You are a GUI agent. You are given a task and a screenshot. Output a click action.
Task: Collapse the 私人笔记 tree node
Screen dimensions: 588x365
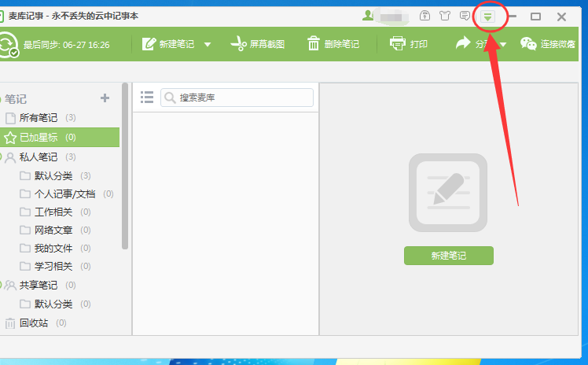click(x=1, y=157)
